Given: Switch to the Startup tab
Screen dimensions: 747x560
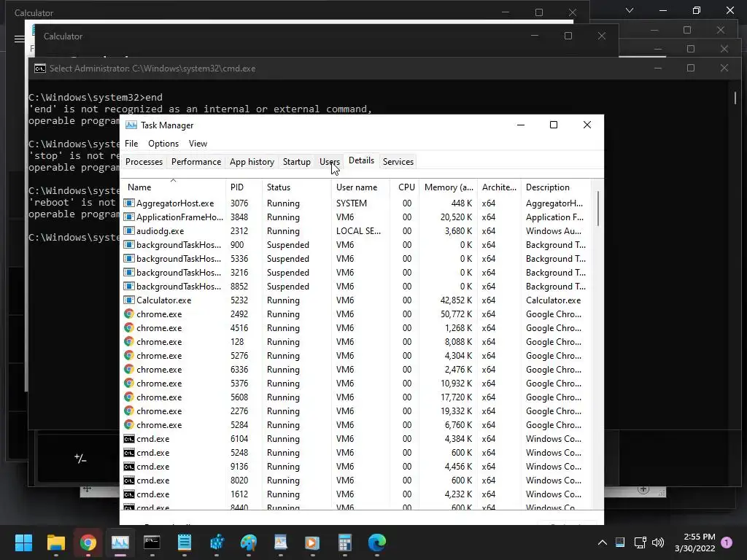Looking at the screenshot, I should coord(296,161).
